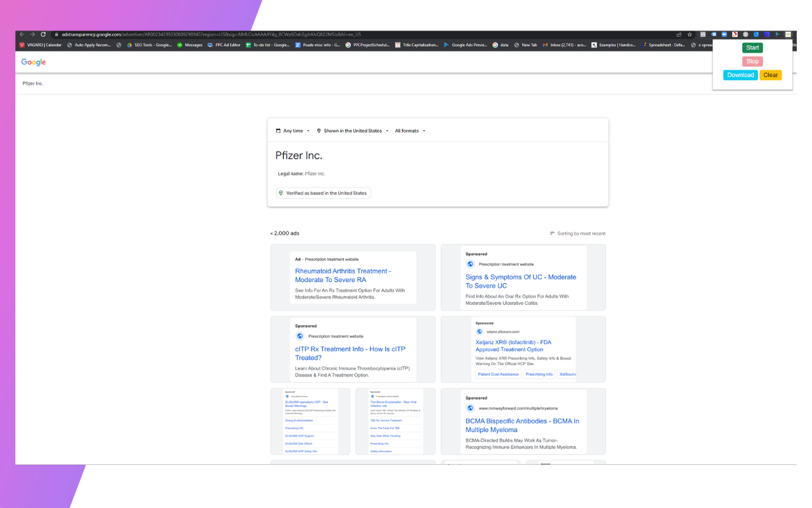Click the 'Legal name: Pfizer Inc.' text

pyautogui.click(x=301, y=174)
